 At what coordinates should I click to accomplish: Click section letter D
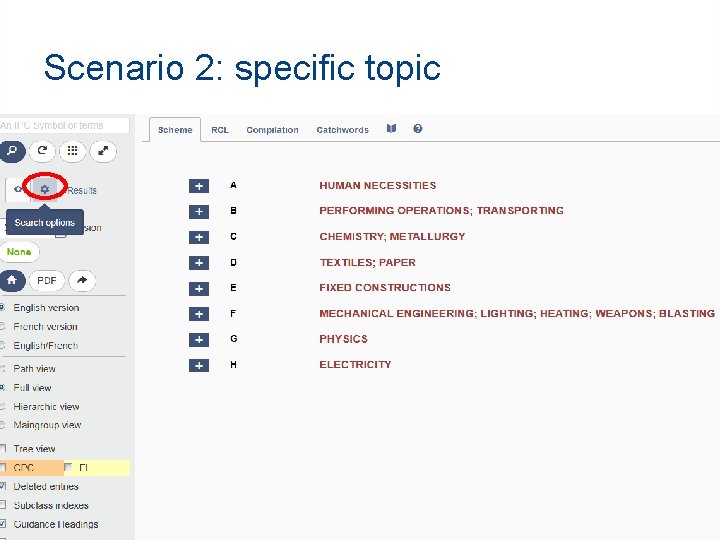(233, 262)
